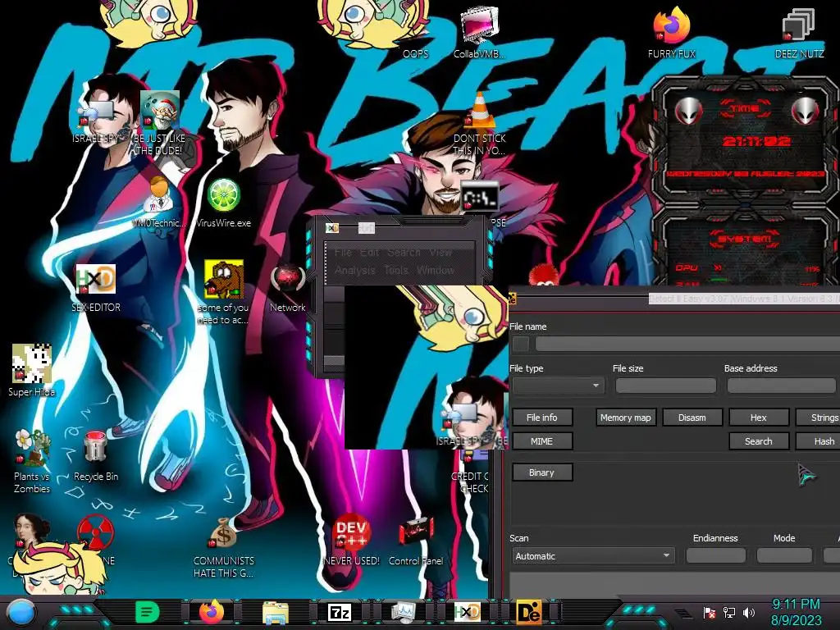Open the Control Panel desktop icon
Image resolution: width=840 pixels, height=630 pixels.
point(416,540)
